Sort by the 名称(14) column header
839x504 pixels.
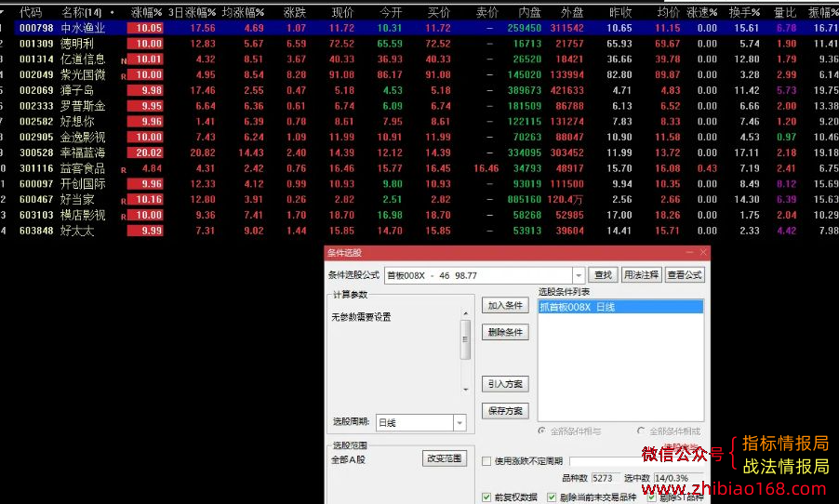[81, 12]
